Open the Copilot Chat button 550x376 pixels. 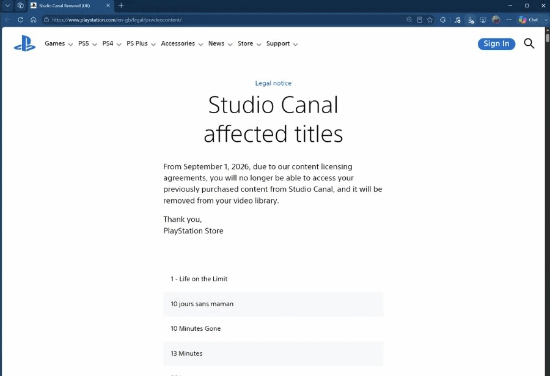point(528,20)
